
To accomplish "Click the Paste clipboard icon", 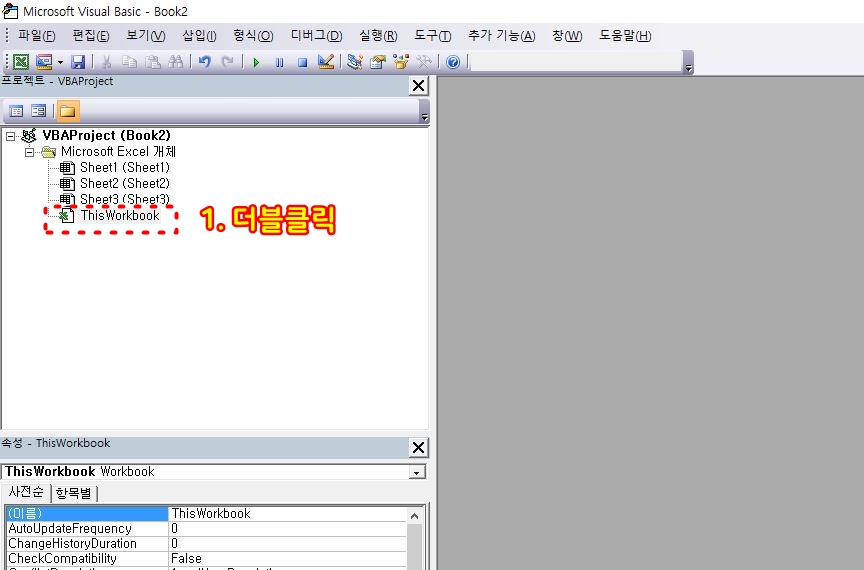I will pos(153,62).
